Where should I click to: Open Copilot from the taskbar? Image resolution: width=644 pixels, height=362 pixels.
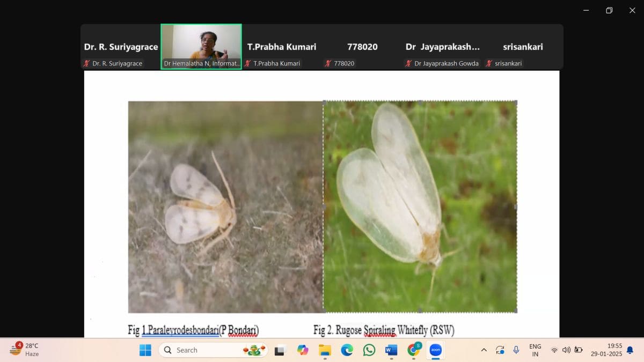(x=303, y=350)
